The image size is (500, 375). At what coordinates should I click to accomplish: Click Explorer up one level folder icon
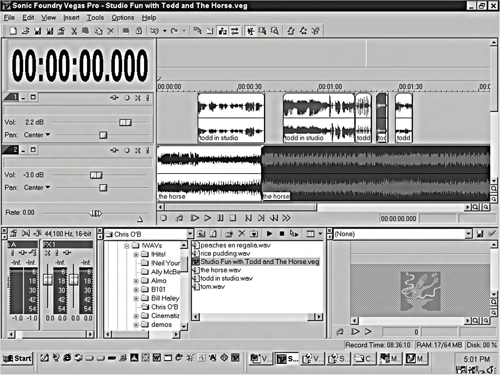[201, 234]
